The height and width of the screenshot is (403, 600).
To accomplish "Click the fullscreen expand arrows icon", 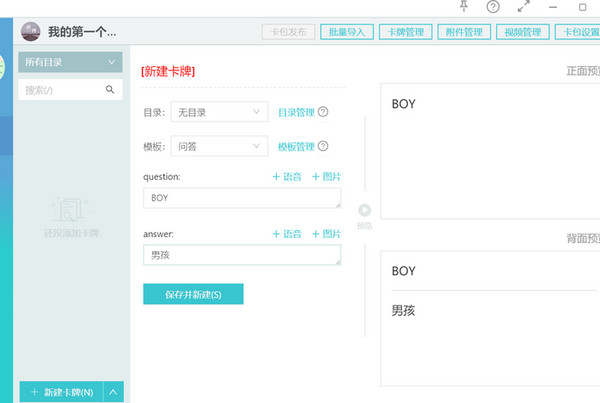I will coord(523,7).
